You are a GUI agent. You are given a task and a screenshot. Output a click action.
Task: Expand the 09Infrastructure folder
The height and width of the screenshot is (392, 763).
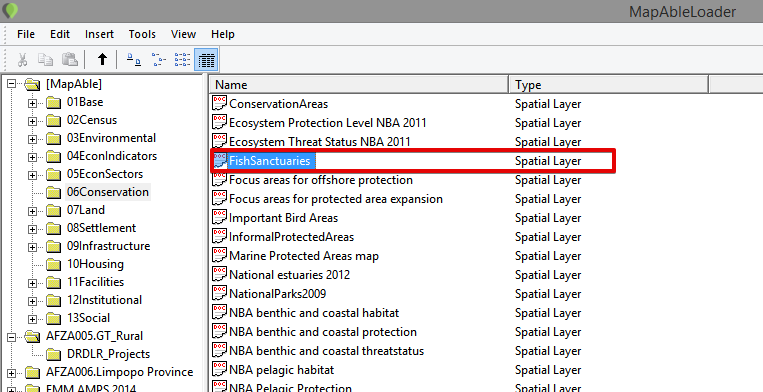click(32, 247)
